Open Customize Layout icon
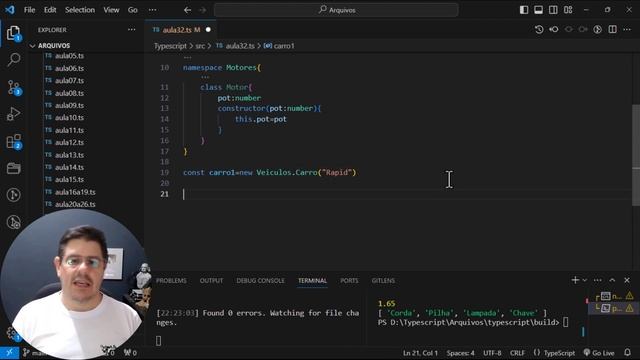The width and height of the screenshot is (640, 360). (x=568, y=10)
